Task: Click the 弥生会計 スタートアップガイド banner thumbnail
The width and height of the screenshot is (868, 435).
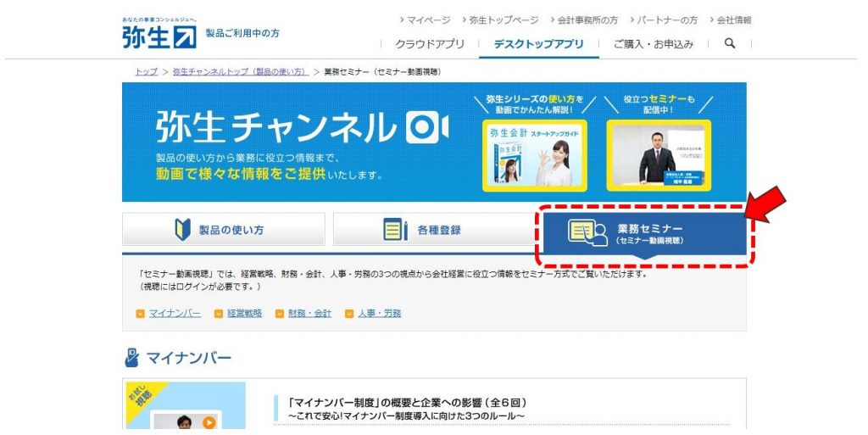Action: coord(534,155)
